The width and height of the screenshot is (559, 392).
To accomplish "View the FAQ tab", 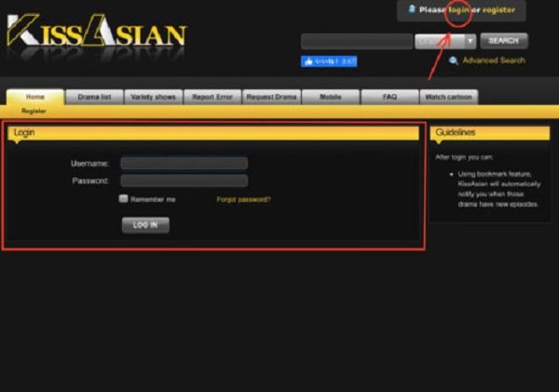I will 389,97.
